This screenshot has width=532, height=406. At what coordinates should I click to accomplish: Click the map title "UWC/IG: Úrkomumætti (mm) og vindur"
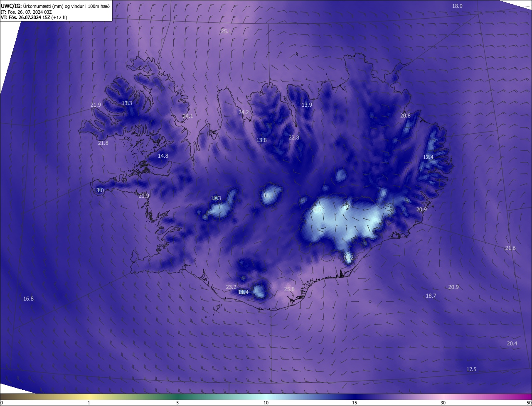point(55,6)
